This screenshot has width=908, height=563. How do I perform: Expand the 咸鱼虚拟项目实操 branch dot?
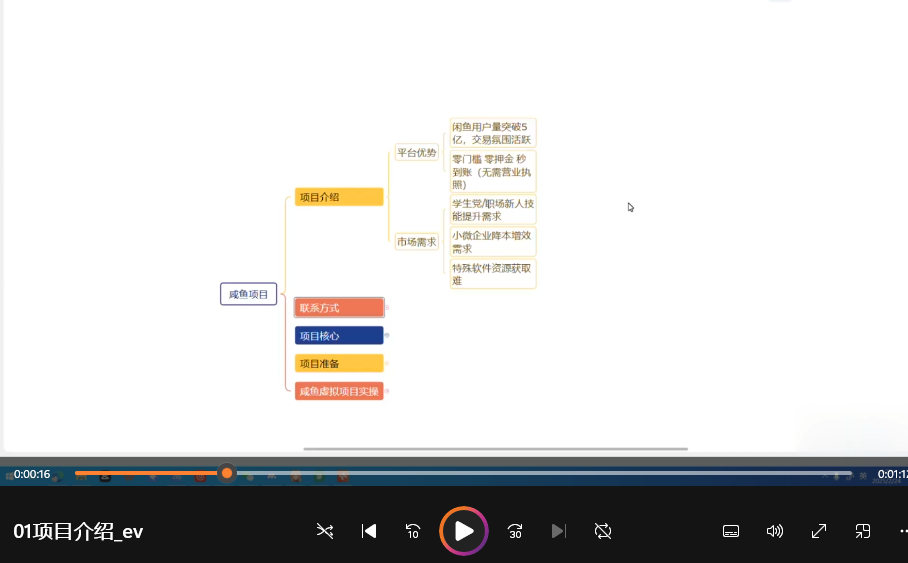click(x=387, y=391)
